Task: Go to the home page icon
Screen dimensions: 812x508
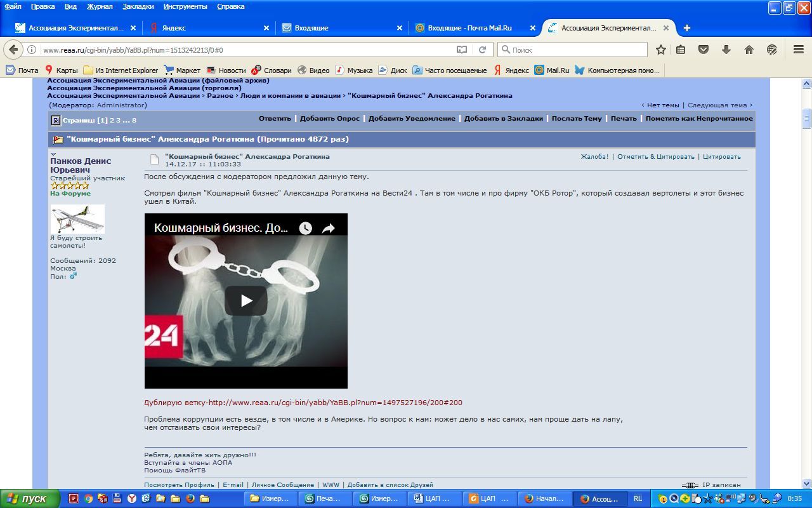Action: tap(749, 50)
